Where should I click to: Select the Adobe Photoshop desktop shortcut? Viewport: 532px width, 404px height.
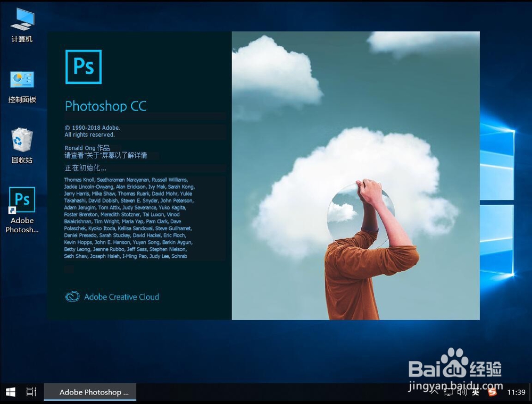coord(22,210)
